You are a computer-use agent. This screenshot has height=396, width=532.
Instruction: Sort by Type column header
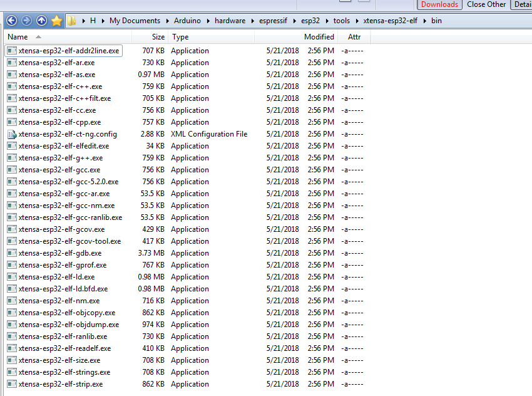click(212, 37)
